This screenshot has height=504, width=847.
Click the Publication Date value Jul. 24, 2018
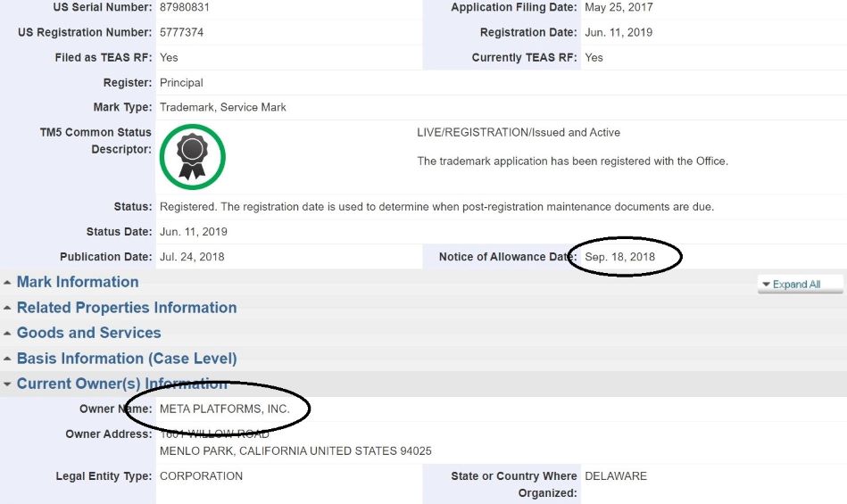pos(192,257)
